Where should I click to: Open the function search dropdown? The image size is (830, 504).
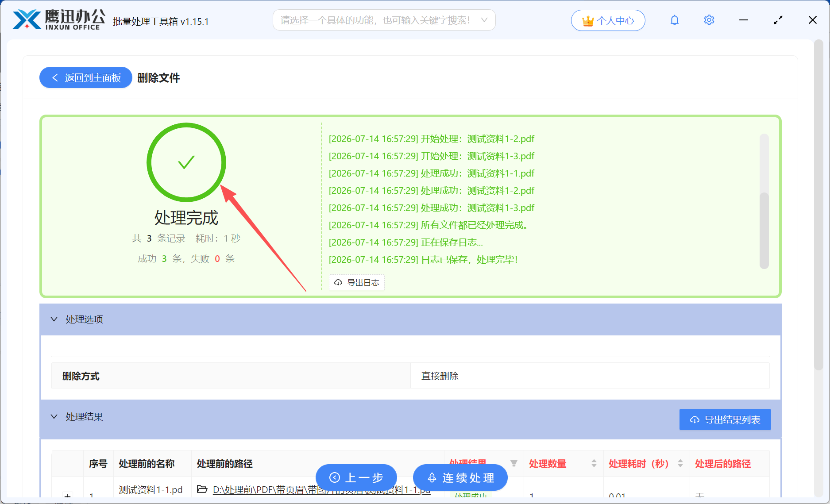point(384,20)
